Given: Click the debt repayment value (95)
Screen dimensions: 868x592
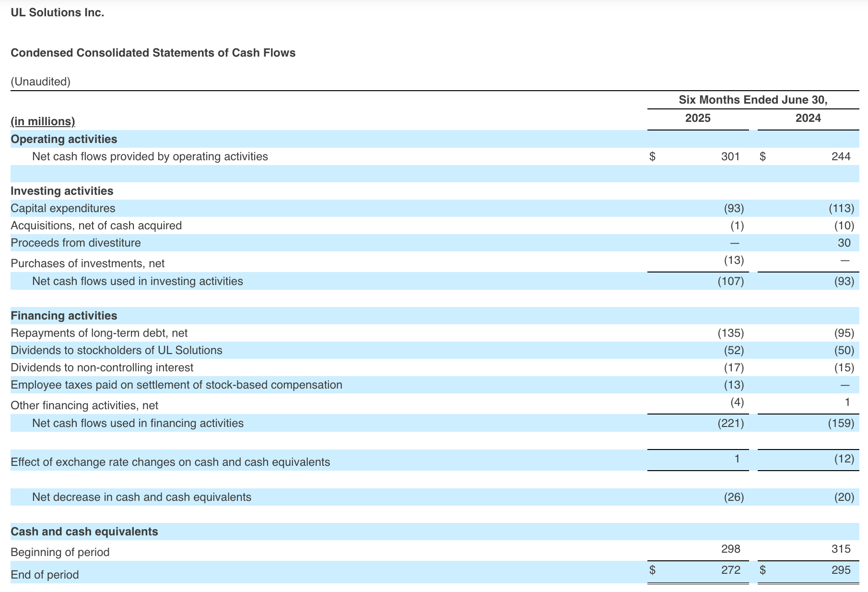Looking at the screenshot, I should (844, 333).
